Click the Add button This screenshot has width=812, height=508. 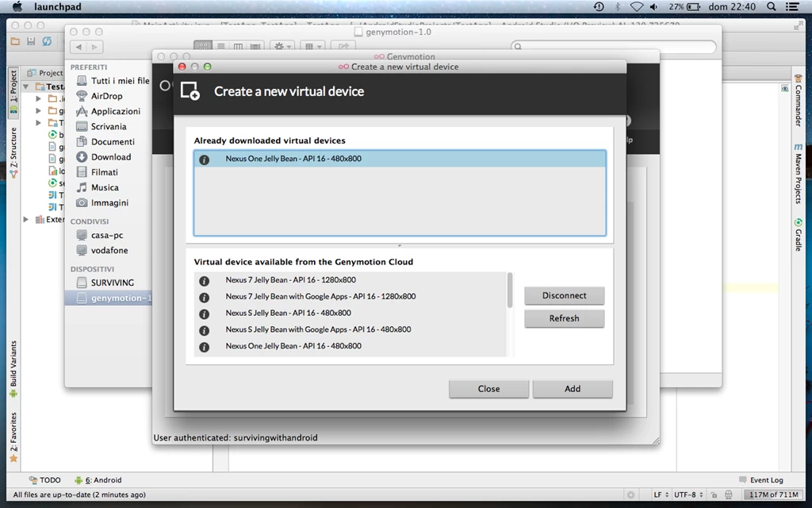(x=573, y=389)
